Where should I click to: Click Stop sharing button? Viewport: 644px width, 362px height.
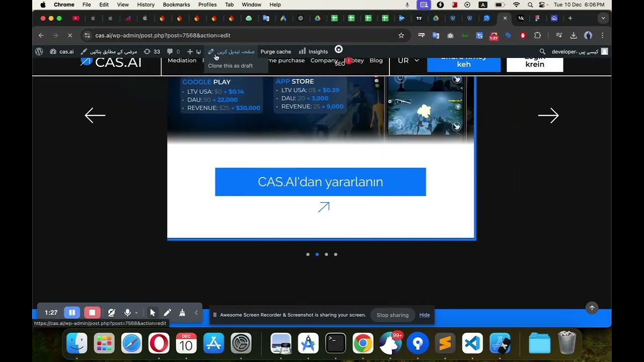pyautogui.click(x=392, y=315)
